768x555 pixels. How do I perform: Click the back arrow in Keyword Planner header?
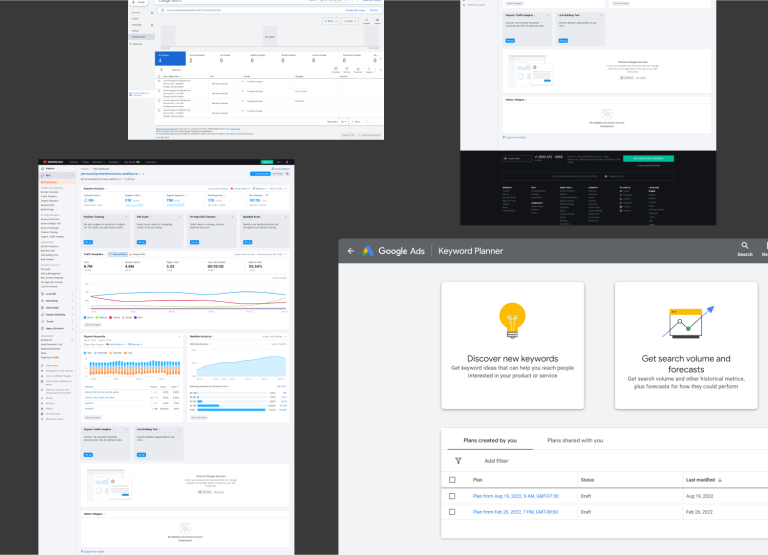(x=351, y=251)
